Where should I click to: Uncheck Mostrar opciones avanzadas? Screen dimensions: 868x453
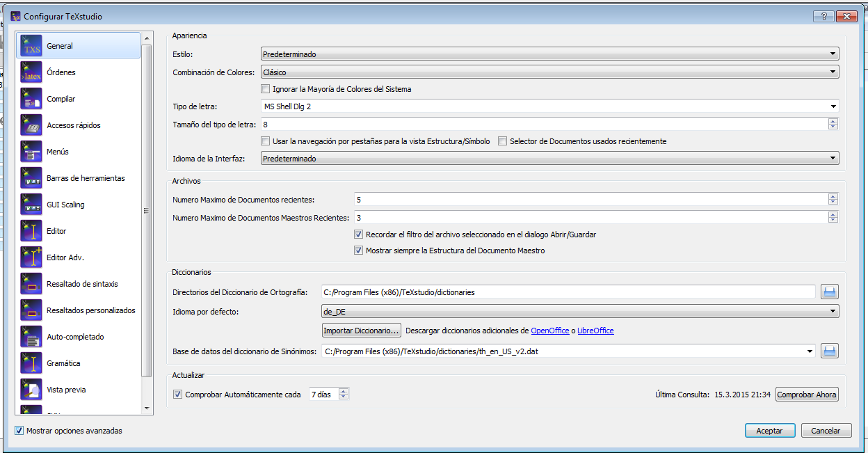pos(19,431)
